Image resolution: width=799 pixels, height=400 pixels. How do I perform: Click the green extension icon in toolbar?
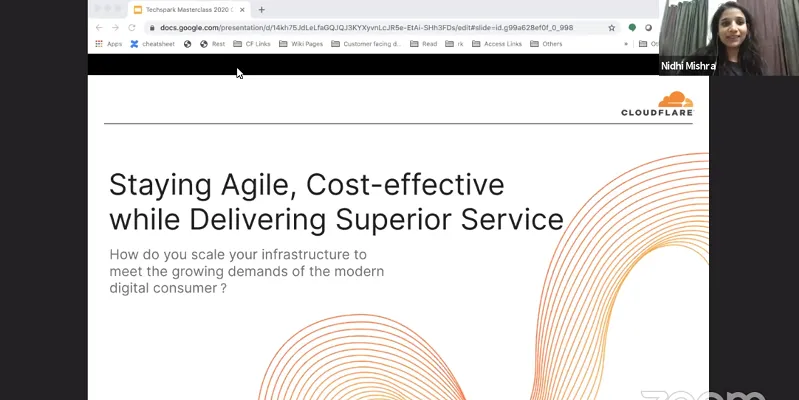click(x=632, y=28)
